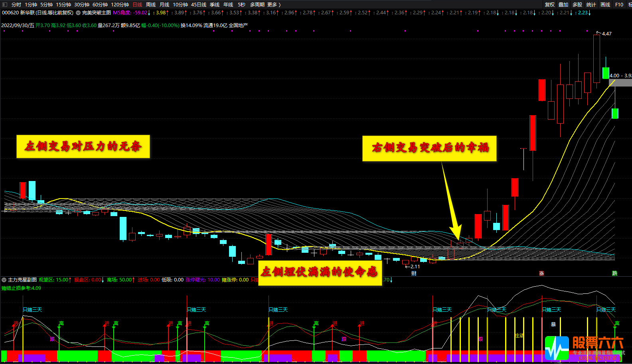Viewport: 632px width, 364px height.
Task: Click the 赌错止损参考:4.09 label
Action: tap(21, 288)
